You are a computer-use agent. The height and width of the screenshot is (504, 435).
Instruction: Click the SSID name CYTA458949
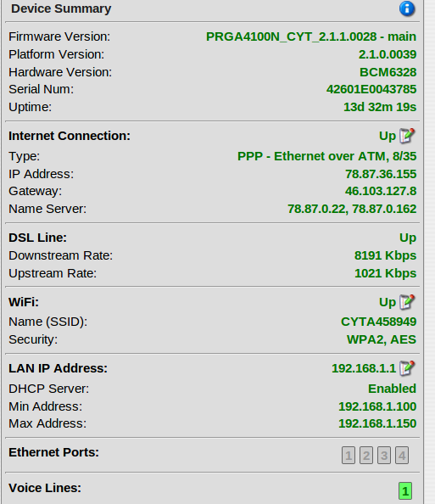pyautogui.click(x=378, y=322)
